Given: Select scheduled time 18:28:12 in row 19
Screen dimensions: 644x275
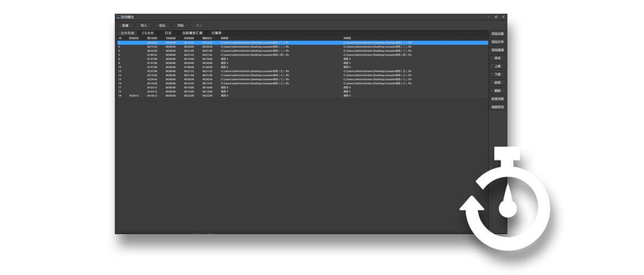Looking at the screenshot, I should point(134,96).
